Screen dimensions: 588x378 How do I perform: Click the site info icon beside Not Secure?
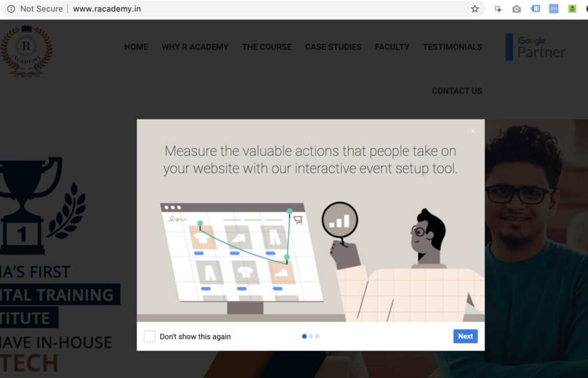coord(11,9)
